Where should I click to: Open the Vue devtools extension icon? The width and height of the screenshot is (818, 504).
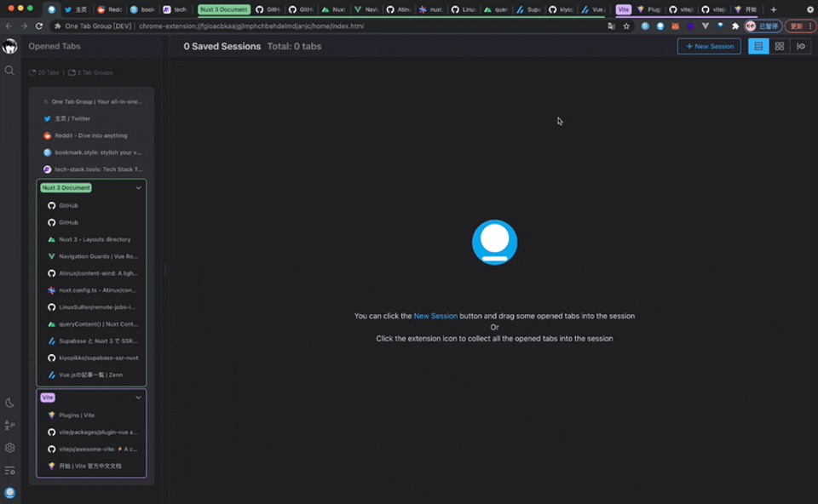[706, 26]
